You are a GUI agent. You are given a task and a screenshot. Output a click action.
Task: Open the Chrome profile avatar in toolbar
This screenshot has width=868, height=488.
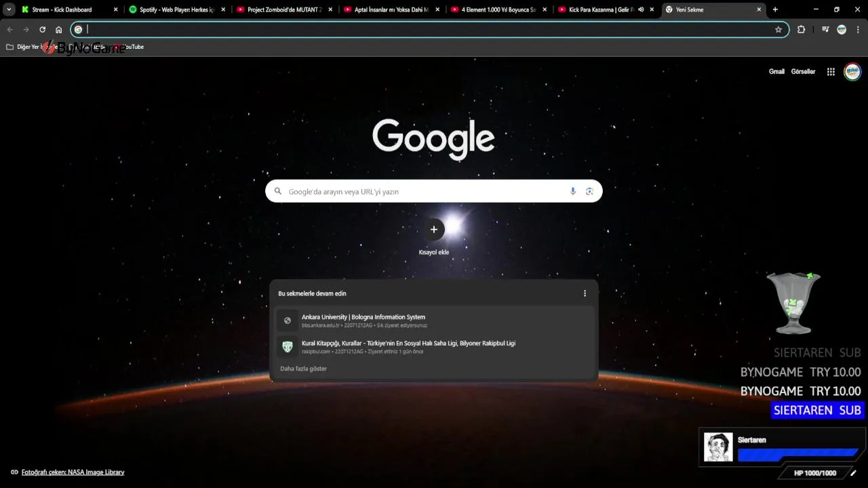click(x=842, y=30)
